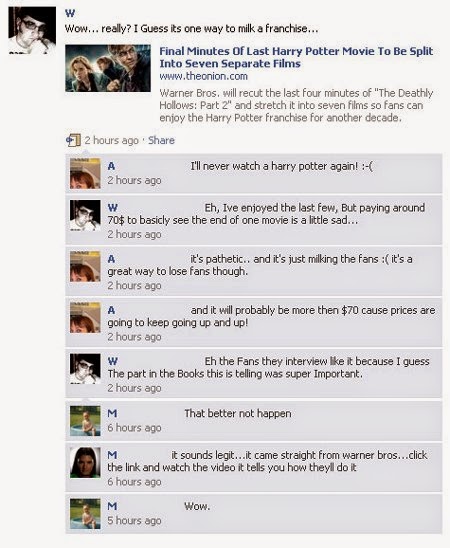The width and height of the screenshot is (450, 548).
Task: Click poster name W above the post text
Action: (70, 13)
